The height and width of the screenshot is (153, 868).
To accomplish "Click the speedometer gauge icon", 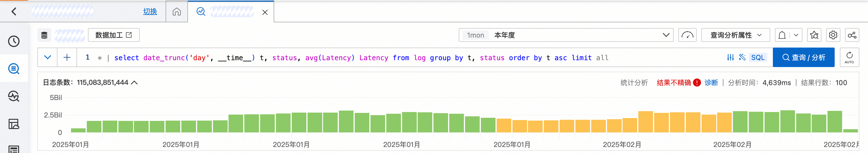I will pyautogui.click(x=687, y=35).
